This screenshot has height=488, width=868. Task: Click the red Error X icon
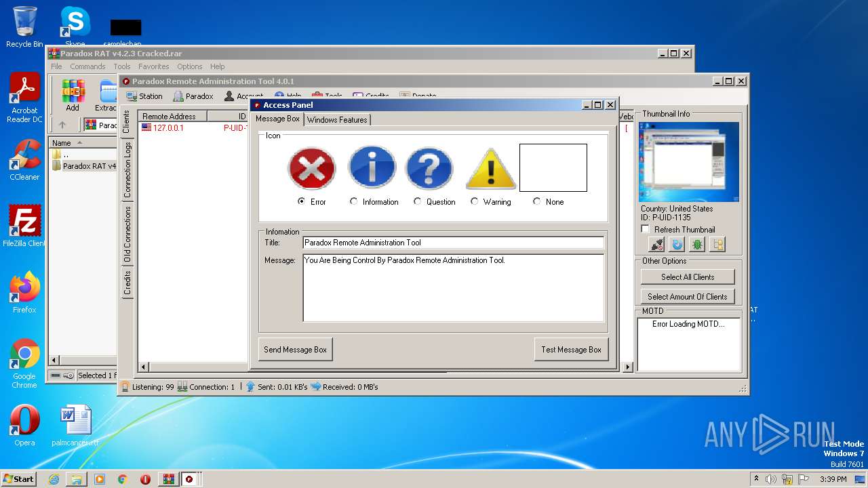(x=312, y=168)
